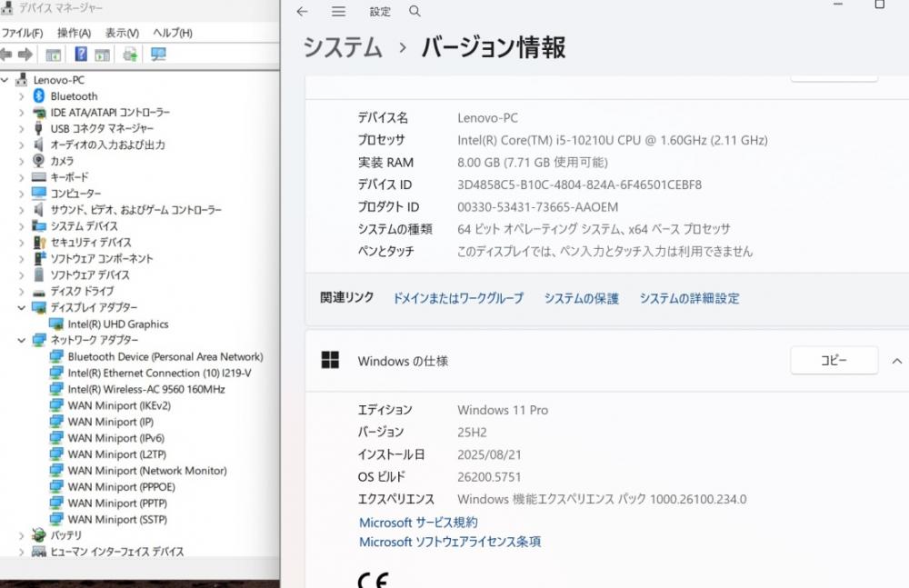
Task: Select WAN Miniport (L2TP)
Action: (x=116, y=454)
